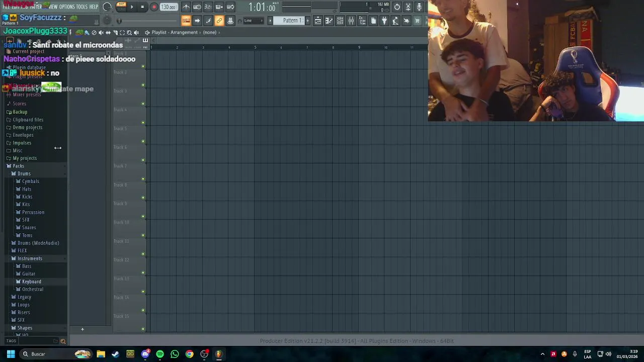Click the Stop transport button
Viewport: 644px width, 362px height.
142,7
